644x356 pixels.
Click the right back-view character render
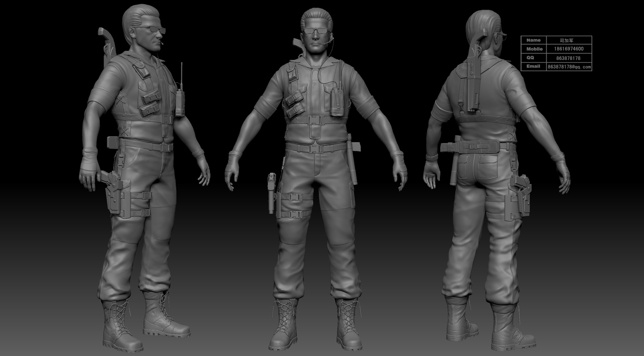497,180
